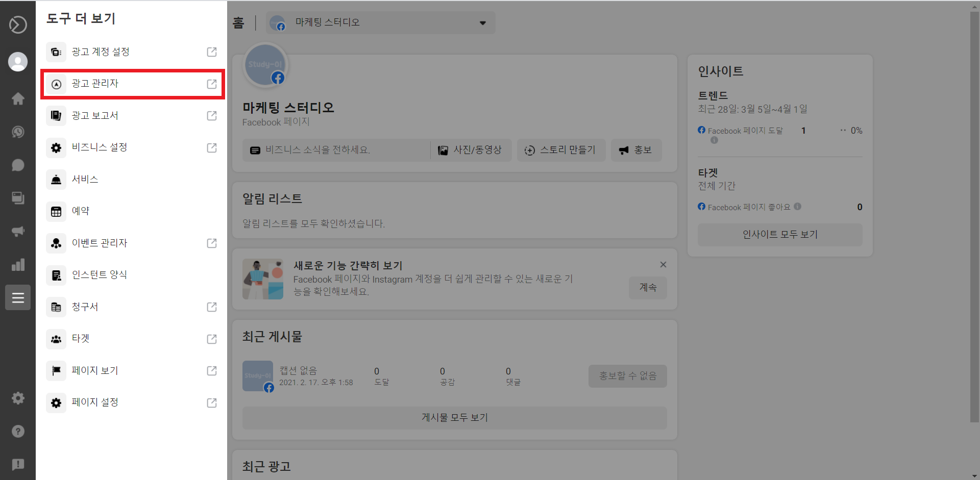Screen dimensions: 980x480
Task: Open the inbox chat bubble icon
Action: point(18,165)
